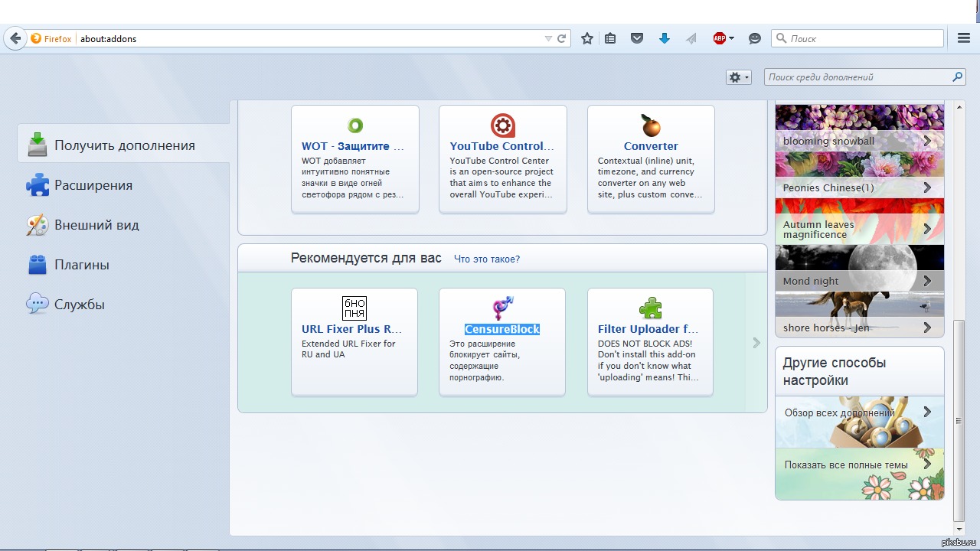The height and width of the screenshot is (551, 980).
Task: Open the smiley chat toolbar icon
Action: pos(755,38)
